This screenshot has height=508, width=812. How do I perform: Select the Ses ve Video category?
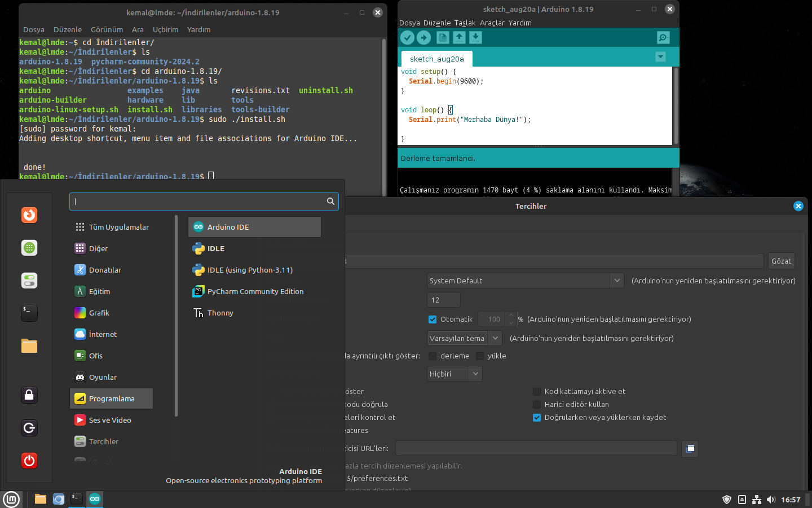coord(111,420)
